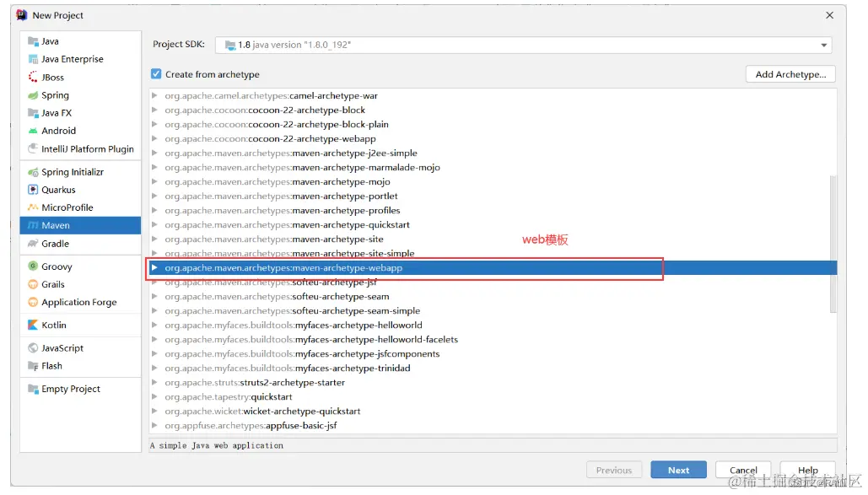Choose the Grails icon
Viewport: 868px width, 495px height.
point(33,284)
